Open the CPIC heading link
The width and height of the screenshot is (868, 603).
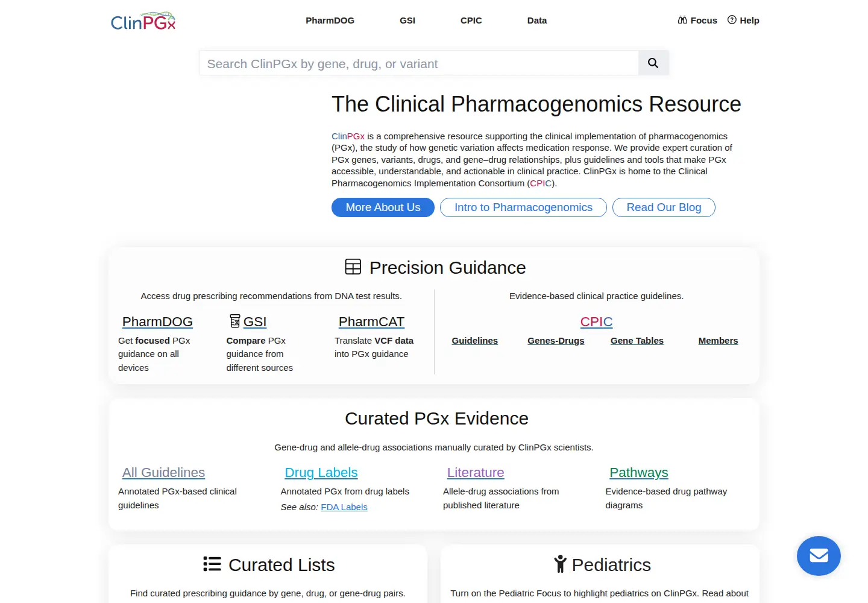click(x=596, y=322)
